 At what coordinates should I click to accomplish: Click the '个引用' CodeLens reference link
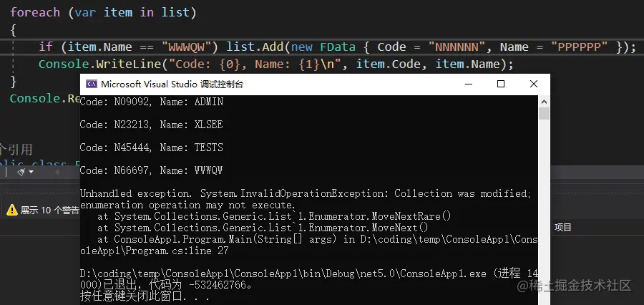(x=16, y=149)
